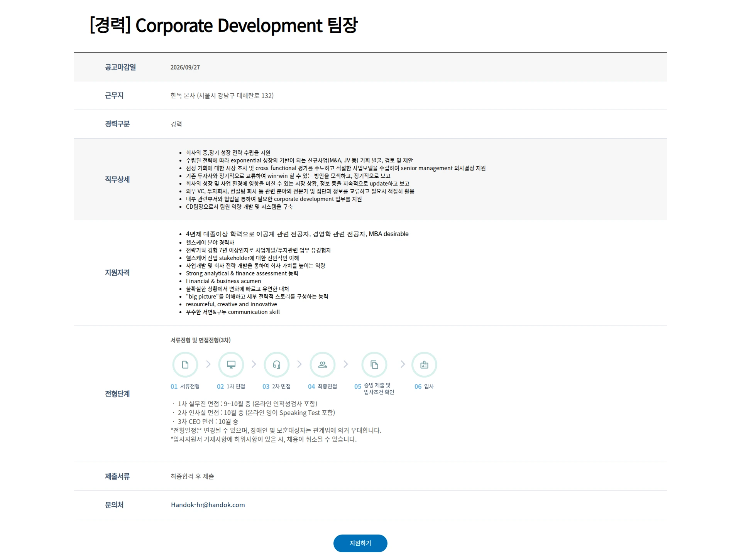
Task: Click the 서류전형 document icon
Action: (185, 364)
